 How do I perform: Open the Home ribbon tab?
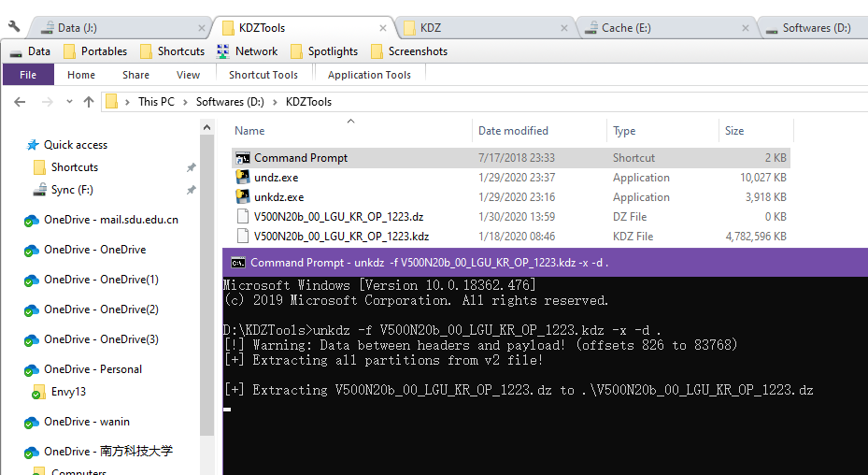[x=81, y=75]
